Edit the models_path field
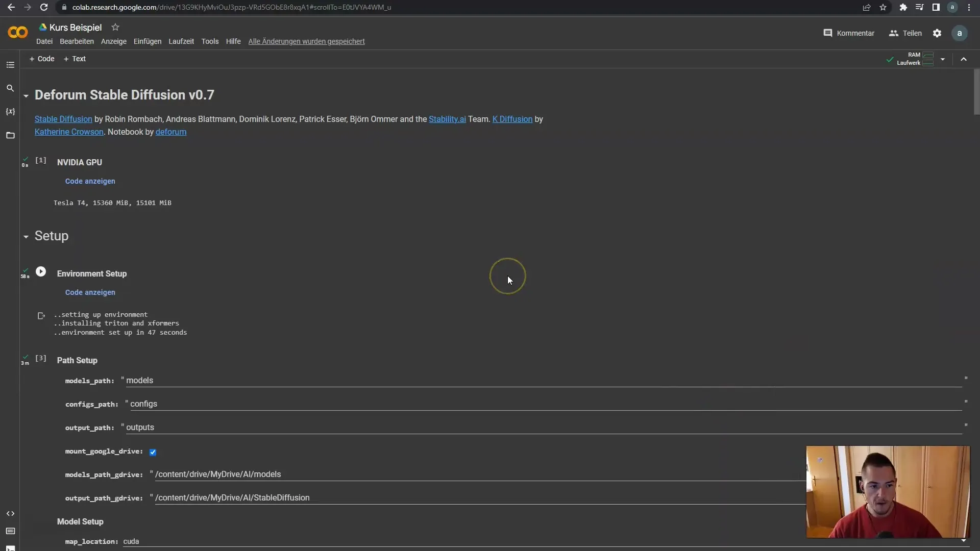Viewport: 980px width, 551px height. click(544, 381)
